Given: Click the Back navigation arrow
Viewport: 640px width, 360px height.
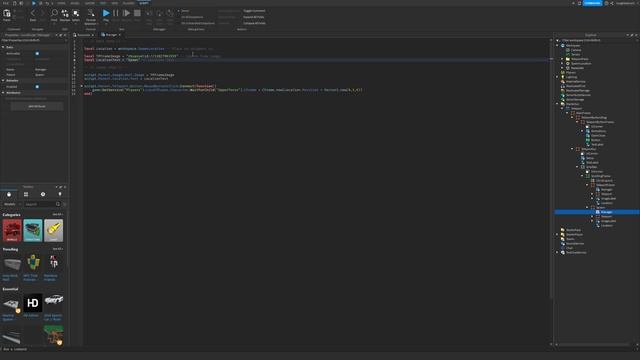Looking at the screenshot, I should tap(33, 13).
